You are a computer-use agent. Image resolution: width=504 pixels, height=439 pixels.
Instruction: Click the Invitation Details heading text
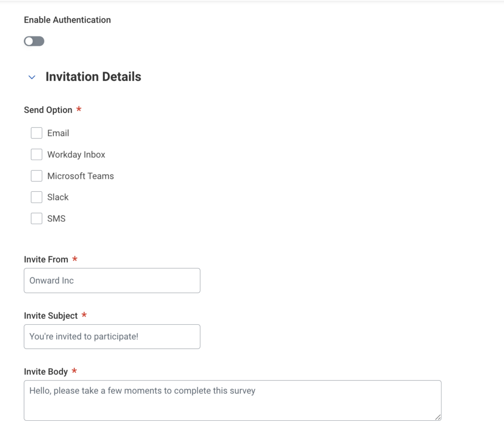tap(93, 77)
